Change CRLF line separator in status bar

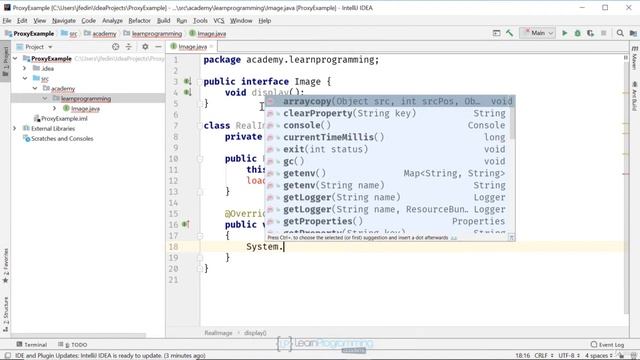543,356
